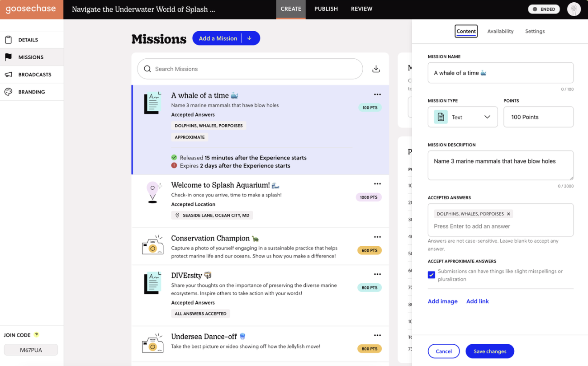Click the SEASIDE LANE, OCEAN CITY, MD tag

click(212, 216)
